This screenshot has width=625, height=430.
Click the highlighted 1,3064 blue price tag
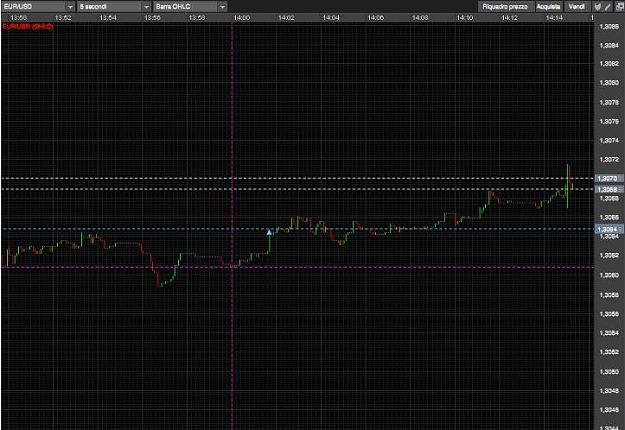coord(609,229)
